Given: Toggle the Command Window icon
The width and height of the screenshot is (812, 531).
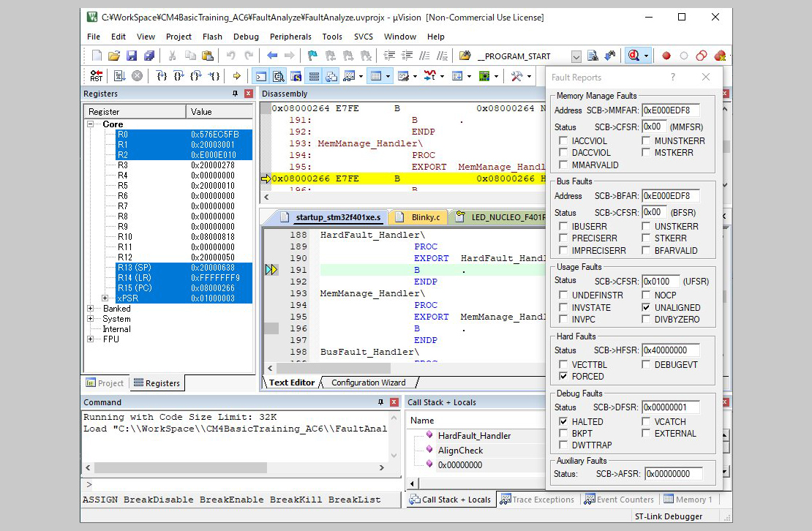Looking at the screenshot, I should click(x=261, y=77).
